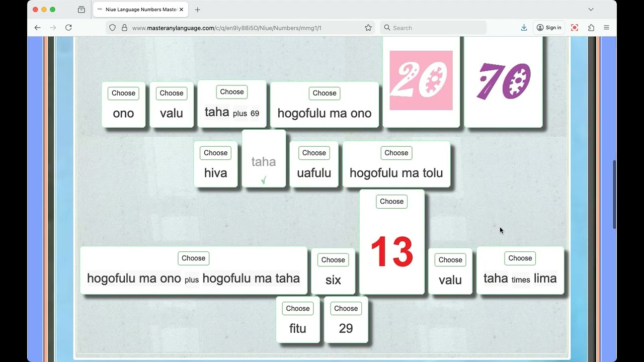The image size is (644, 362).
Task: Click the red 13 number image
Action: click(x=392, y=251)
